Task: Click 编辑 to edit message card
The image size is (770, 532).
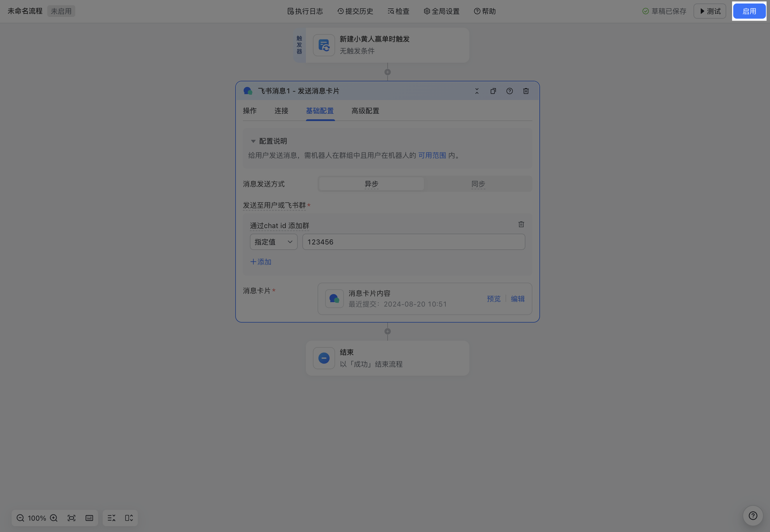Action: pyautogui.click(x=518, y=299)
